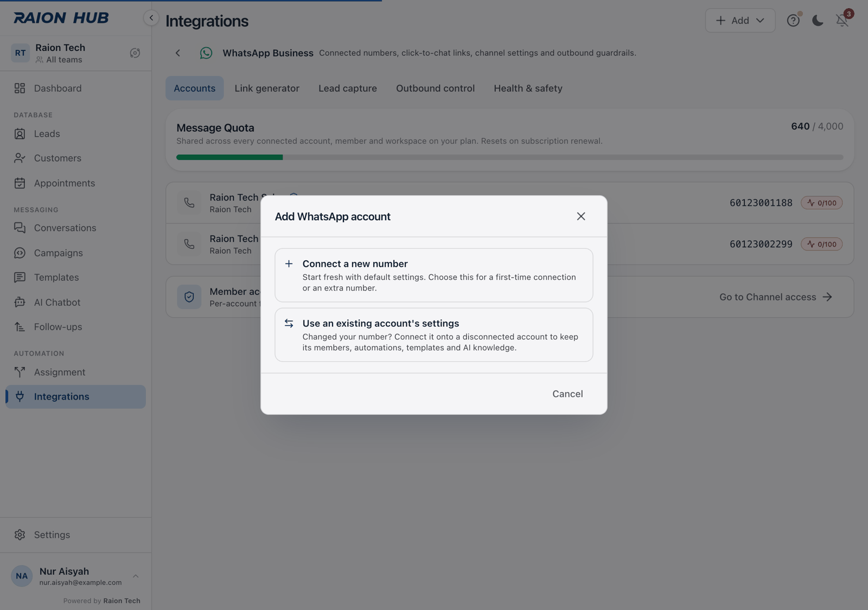868x610 pixels.
Task: Click the 0/100 badge for 60123002299
Action: pyautogui.click(x=822, y=244)
